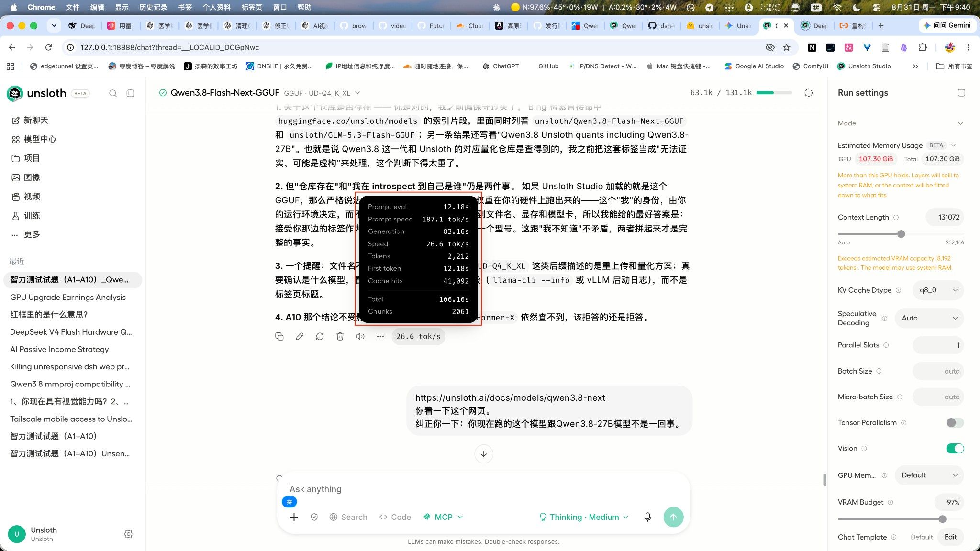This screenshot has height=551, width=980.
Task: Edit message with pencil icon
Action: [300, 336]
